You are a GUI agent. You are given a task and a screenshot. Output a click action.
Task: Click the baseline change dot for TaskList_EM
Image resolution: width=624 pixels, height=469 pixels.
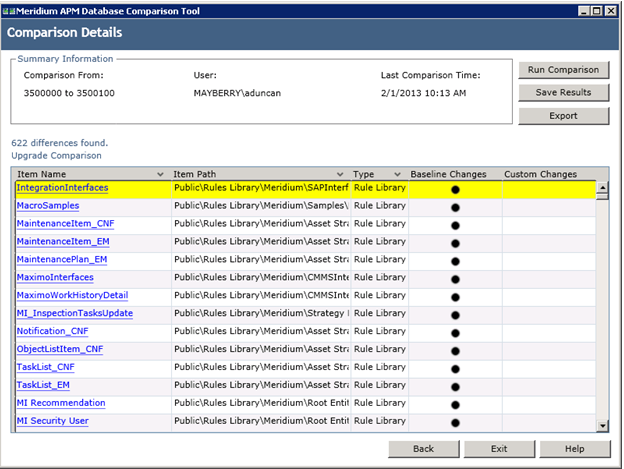click(455, 387)
